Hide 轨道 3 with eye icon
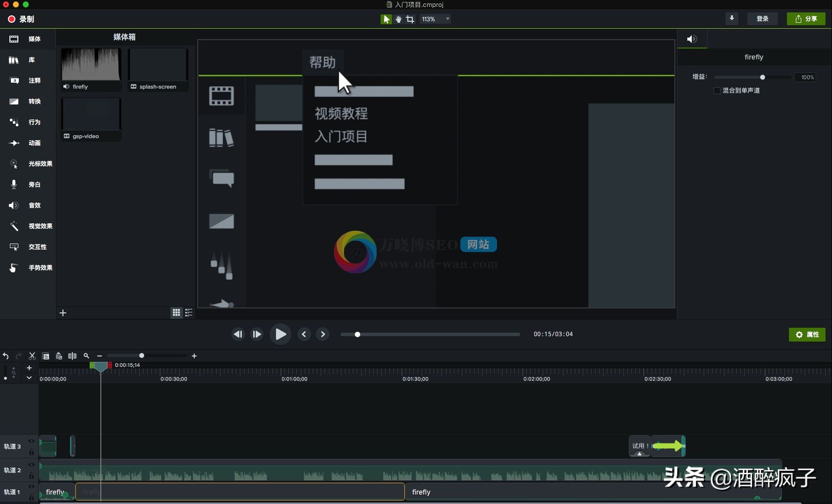The image size is (832, 504). [x=31, y=441]
